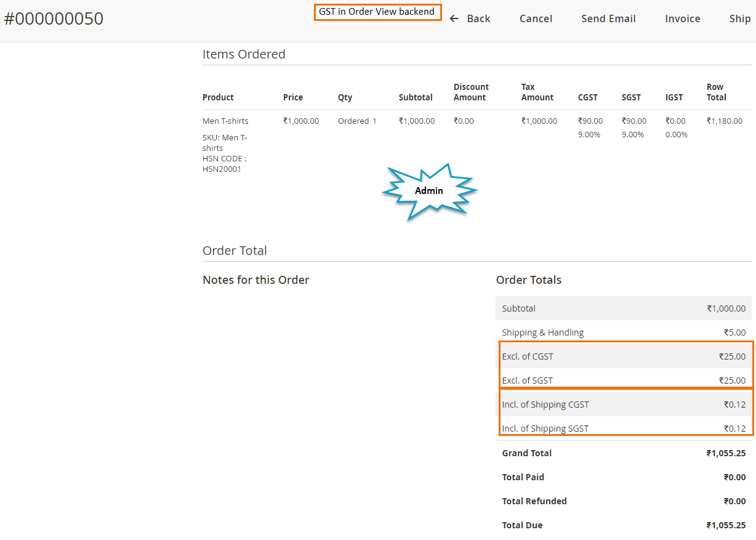Click the Discount Amount column header
Viewport: 756px width, 540px height.
point(471,92)
